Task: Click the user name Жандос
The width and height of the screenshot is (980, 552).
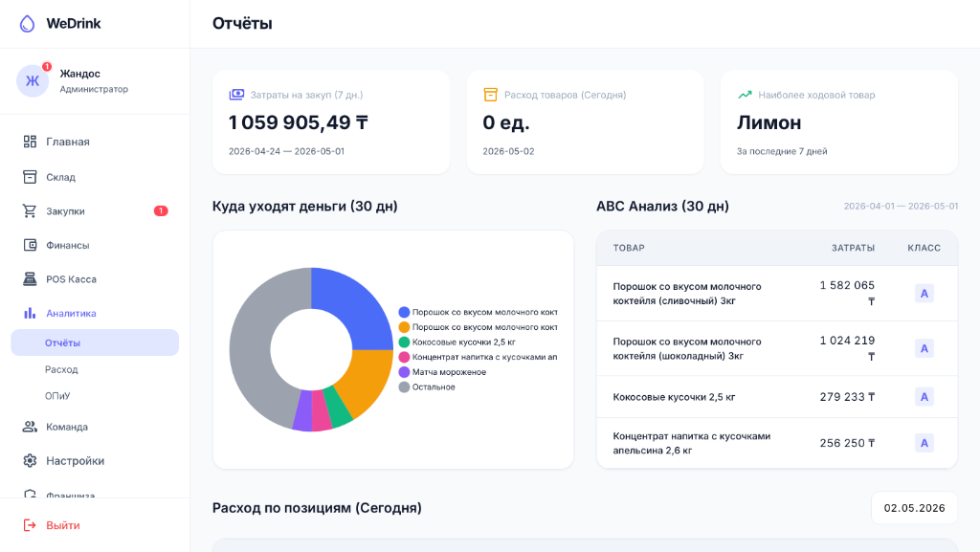Action: [x=80, y=74]
